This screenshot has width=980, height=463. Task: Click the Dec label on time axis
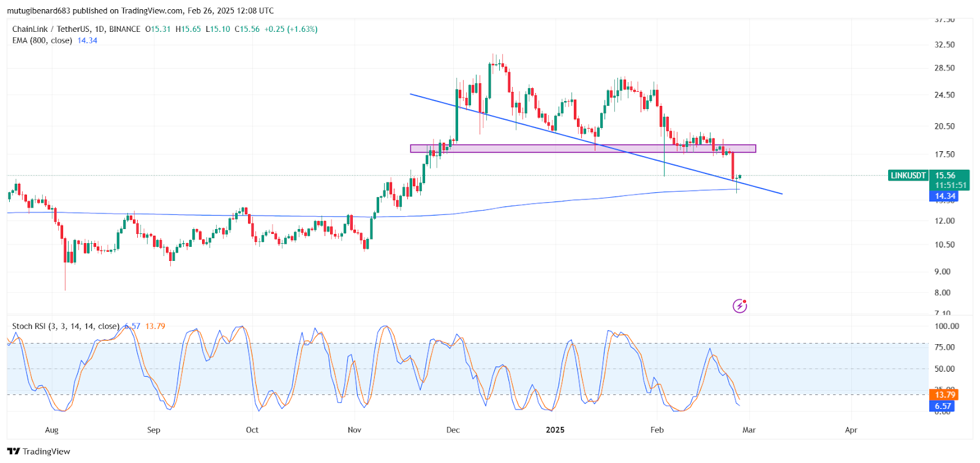click(x=453, y=430)
